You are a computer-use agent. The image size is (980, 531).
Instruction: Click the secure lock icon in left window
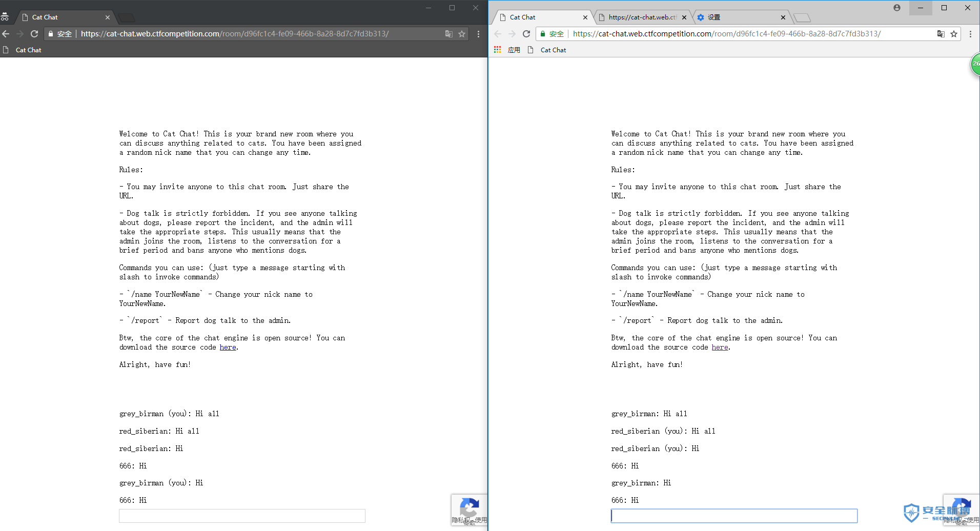pyautogui.click(x=51, y=34)
